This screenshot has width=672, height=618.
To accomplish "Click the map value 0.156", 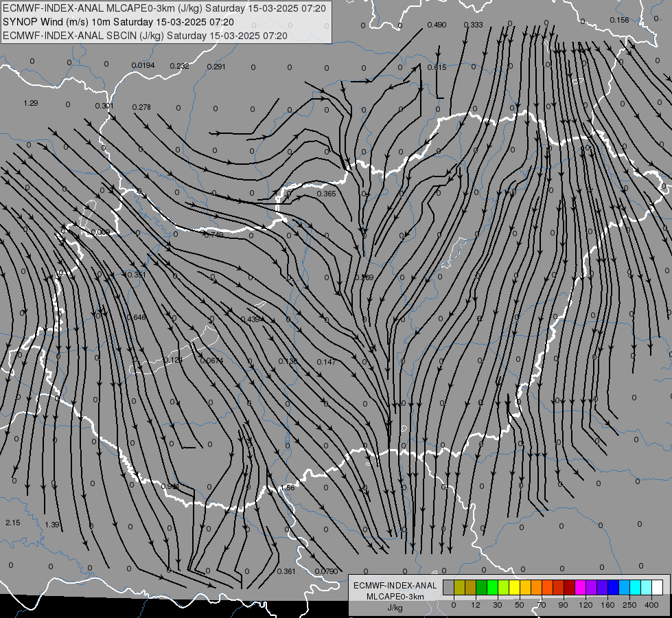I will 619,20.
